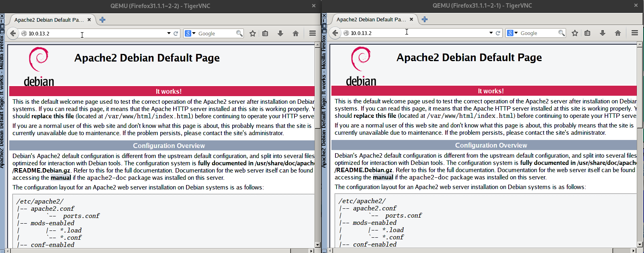Go to home page in the right Firefox window
The width and height of the screenshot is (644, 253).
point(618,33)
